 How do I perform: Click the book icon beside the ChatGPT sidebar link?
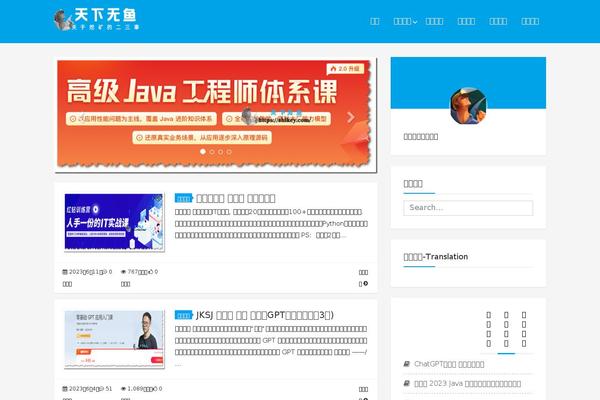pos(406,364)
